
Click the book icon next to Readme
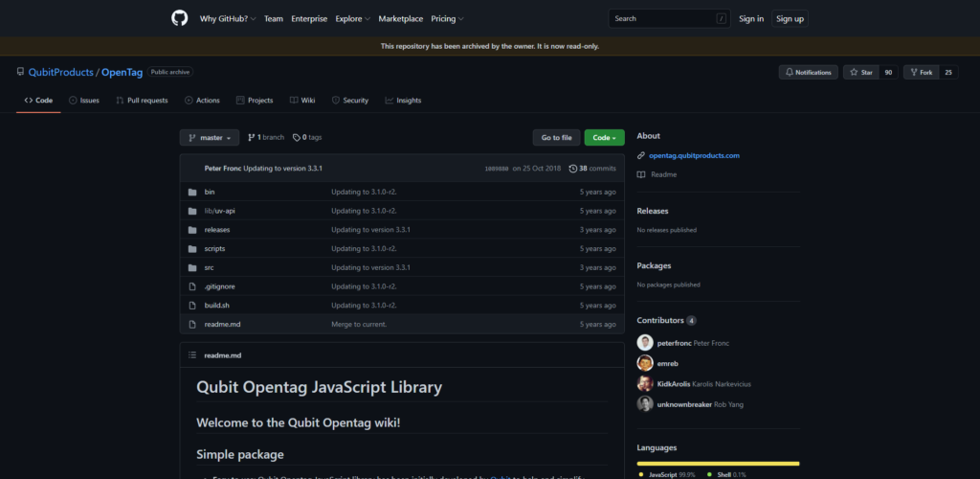pyautogui.click(x=640, y=174)
